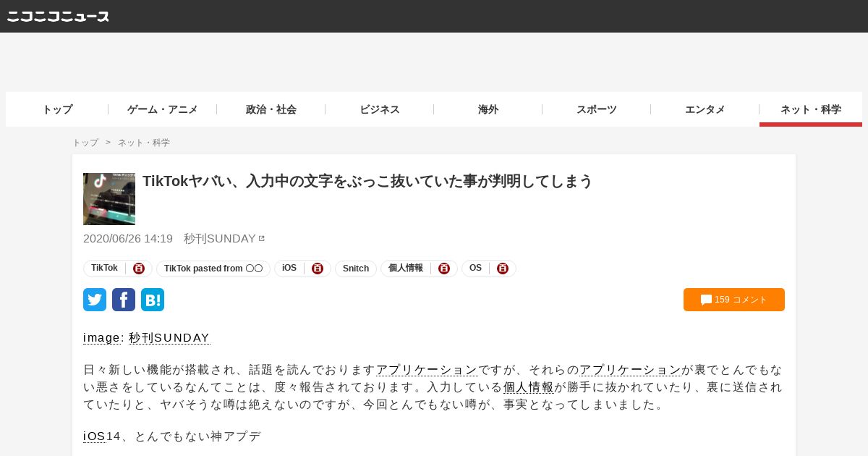Switch to ビジネス category tab
Screen dimensions: 868x456
(380, 109)
